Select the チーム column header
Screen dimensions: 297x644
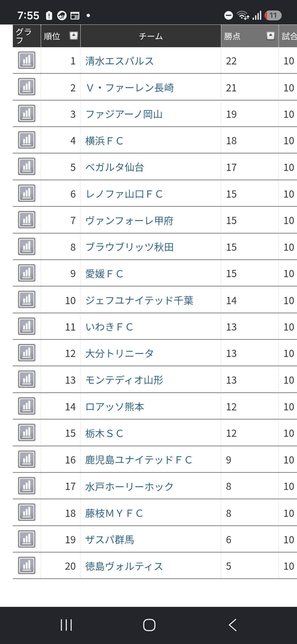tap(151, 36)
